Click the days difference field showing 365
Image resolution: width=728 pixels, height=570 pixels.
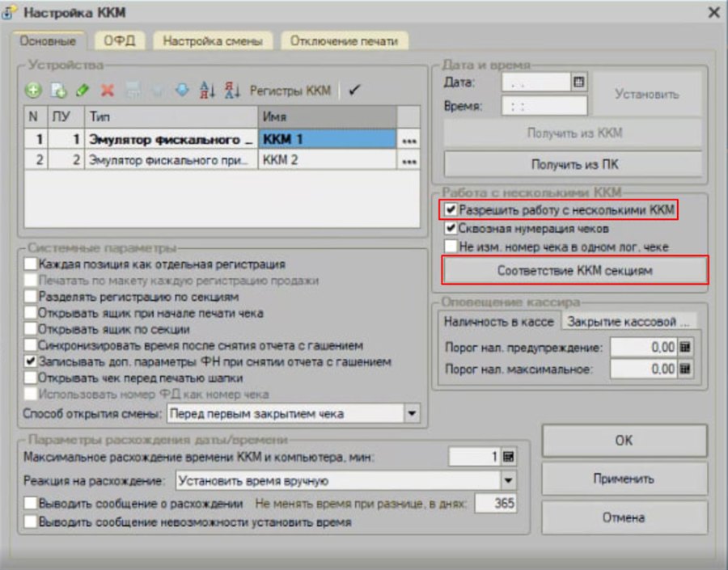point(495,503)
